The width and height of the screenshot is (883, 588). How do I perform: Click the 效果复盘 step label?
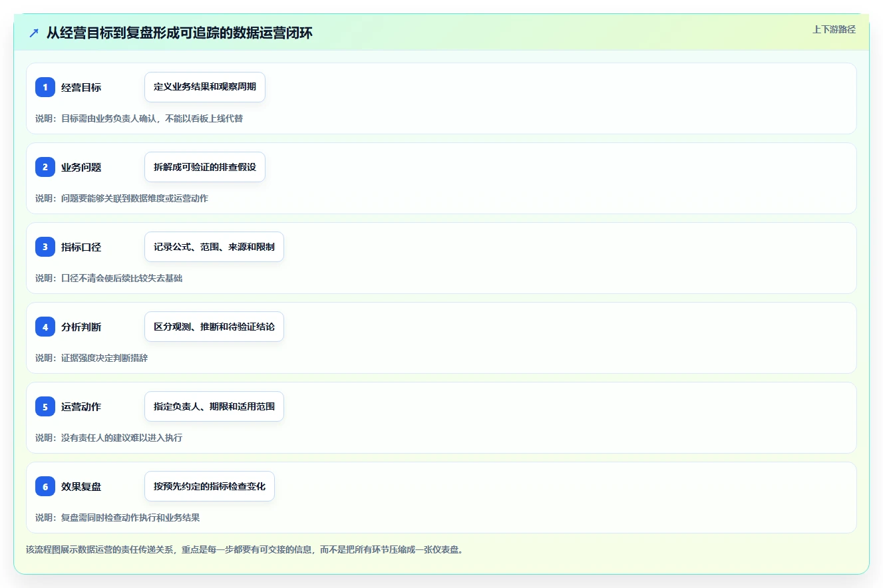pyautogui.click(x=81, y=486)
